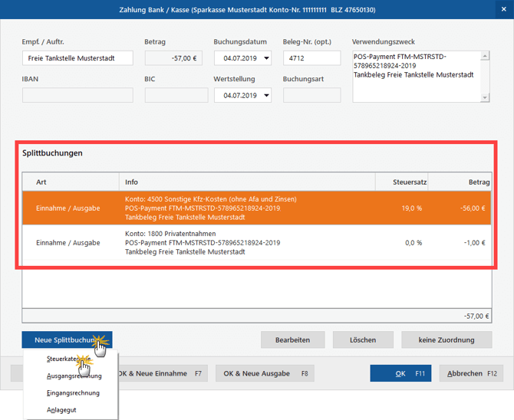Image resolution: width=514 pixels, height=420 pixels.
Task: Select the Anlagegut menu entry
Action: [61, 410]
